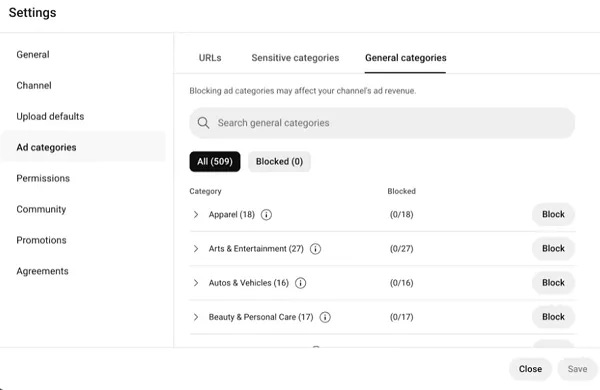Go to Permissions settings section
The image size is (600, 390).
pyautogui.click(x=43, y=178)
